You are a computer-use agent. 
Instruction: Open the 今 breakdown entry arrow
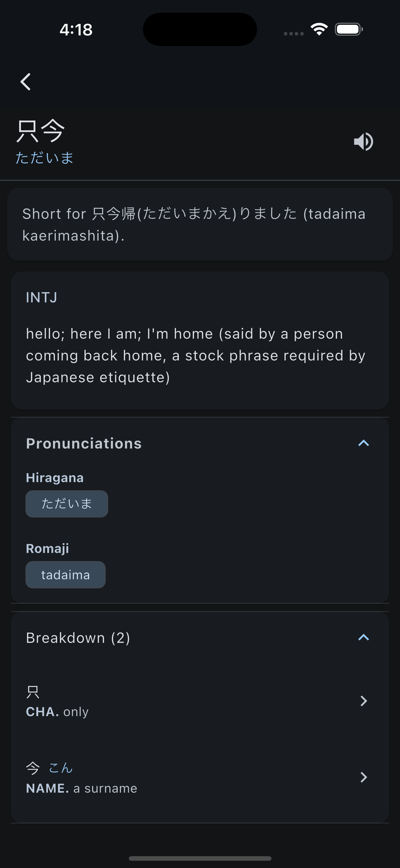coord(364,777)
